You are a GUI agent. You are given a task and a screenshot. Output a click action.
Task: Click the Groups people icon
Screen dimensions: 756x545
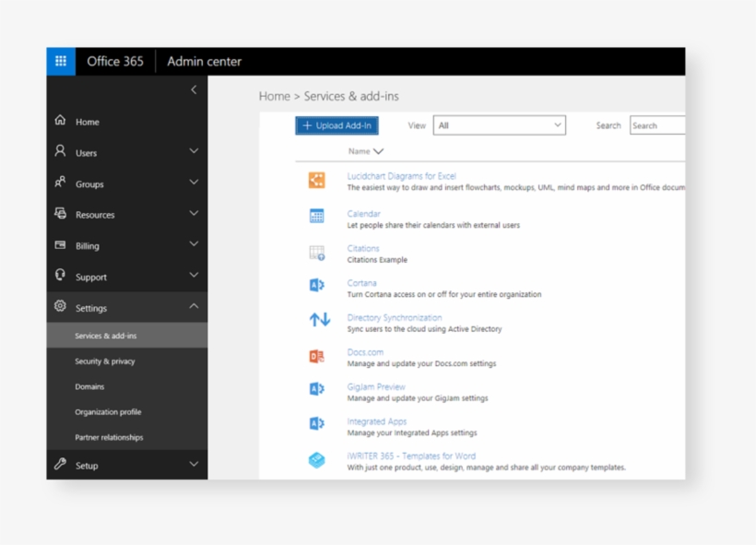pos(60,183)
